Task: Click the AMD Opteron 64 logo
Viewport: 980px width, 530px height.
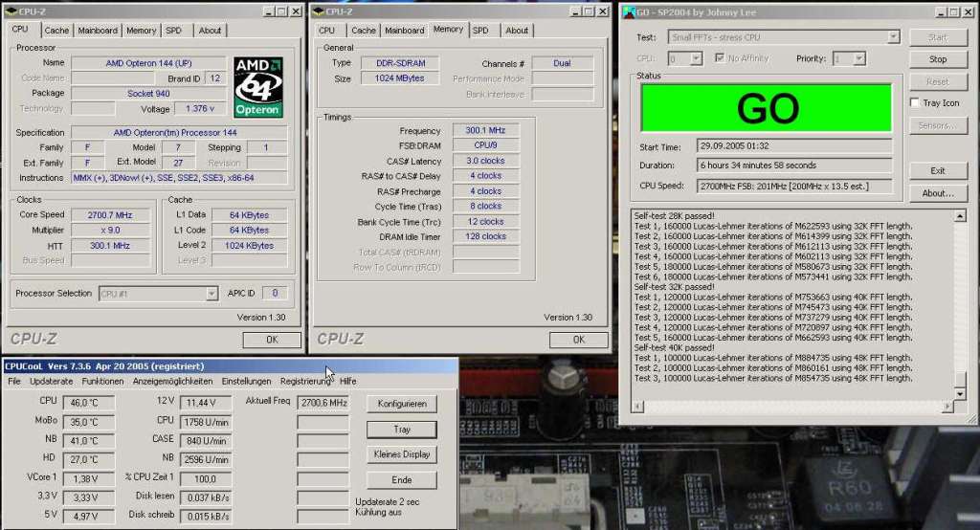Action: tap(258, 87)
